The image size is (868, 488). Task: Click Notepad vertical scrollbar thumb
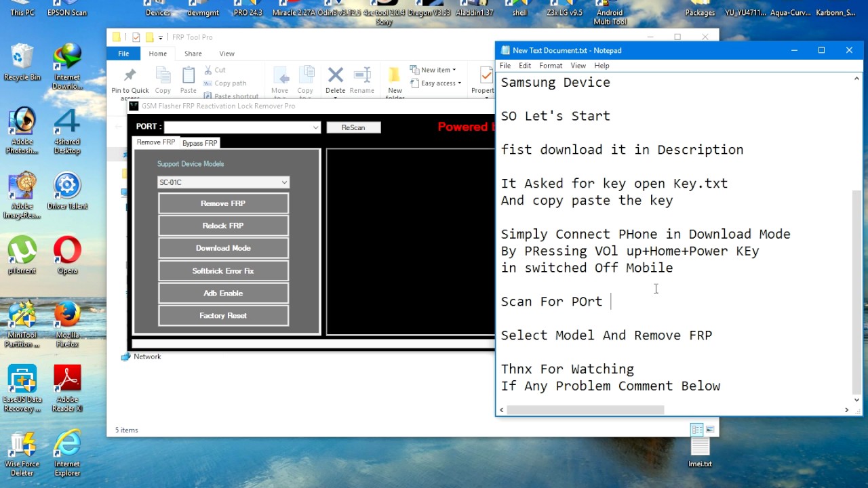[x=856, y=291]
